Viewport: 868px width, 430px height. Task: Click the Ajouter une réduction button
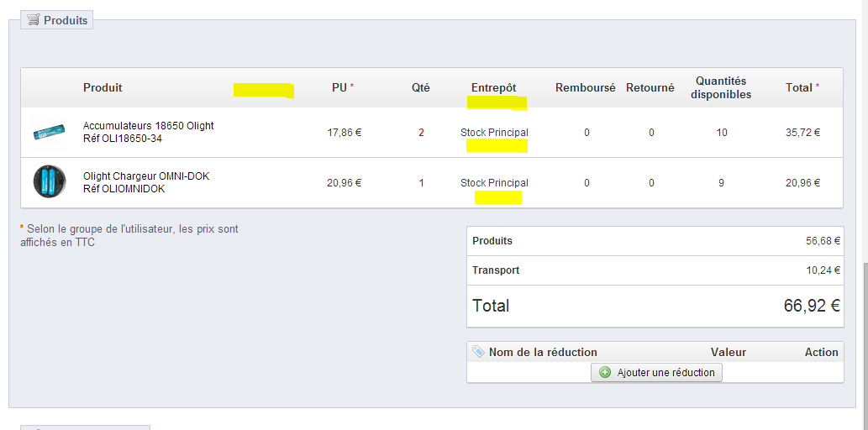[x=656, y=372]
